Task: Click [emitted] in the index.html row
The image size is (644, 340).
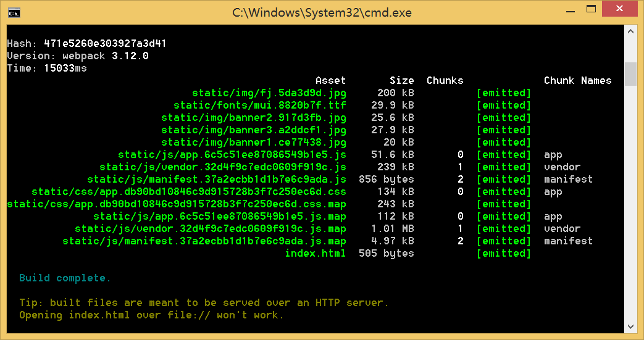Action: click(x=504, y=253)
